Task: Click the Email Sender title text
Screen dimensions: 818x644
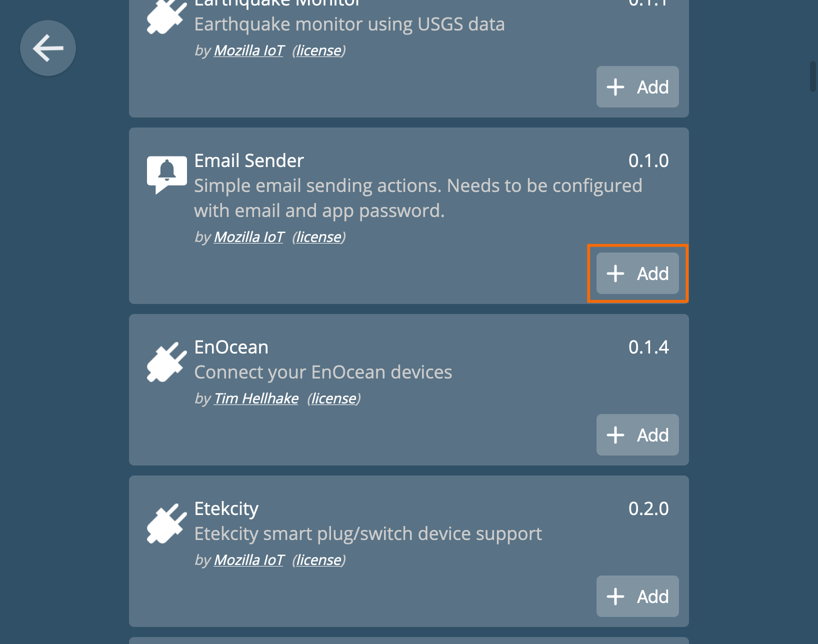Action: click(x=248, y=160)
